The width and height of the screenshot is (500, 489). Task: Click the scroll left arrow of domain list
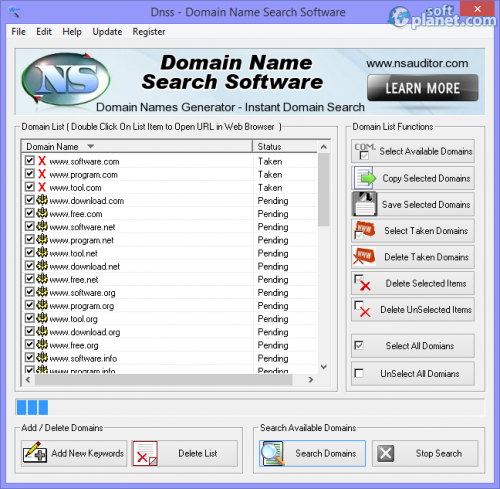click(28, 379)
